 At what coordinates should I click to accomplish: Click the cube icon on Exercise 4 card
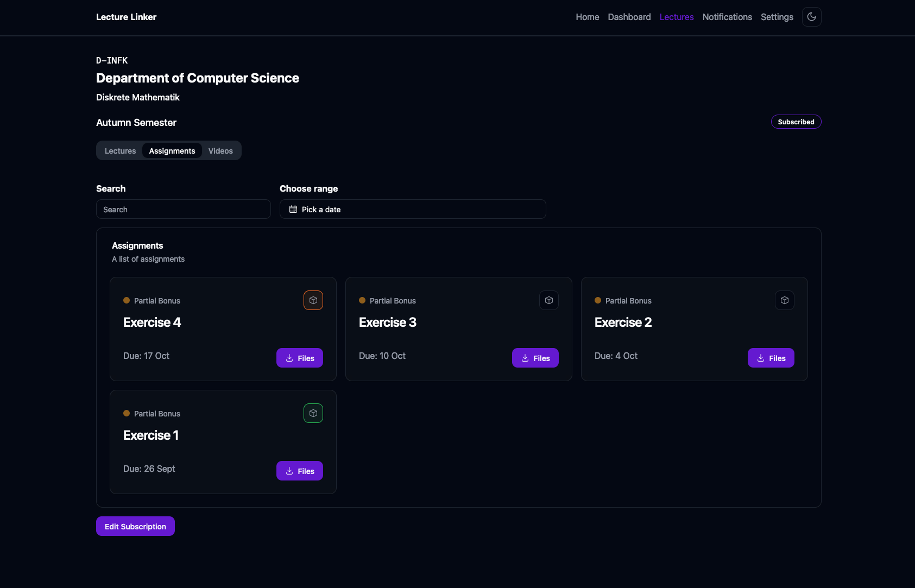pos(313,300)
